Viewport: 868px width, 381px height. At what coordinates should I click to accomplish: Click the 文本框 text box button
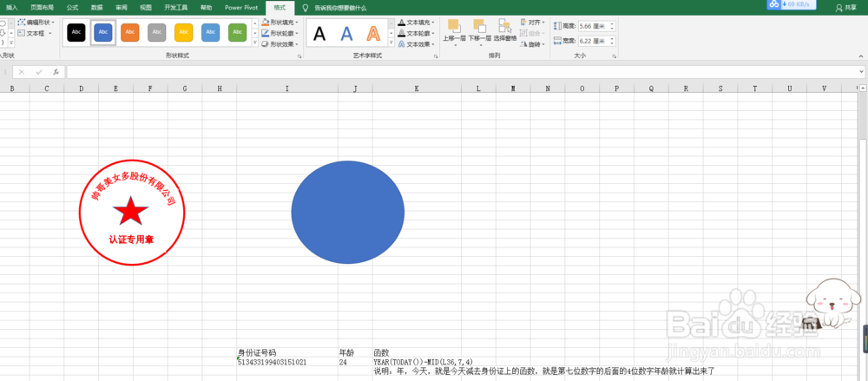35,33
